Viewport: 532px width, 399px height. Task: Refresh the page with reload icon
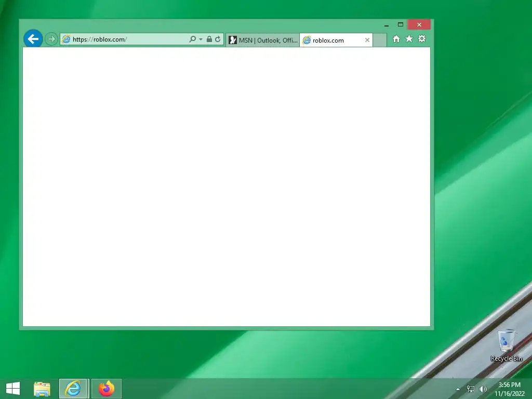pos(218,39)
